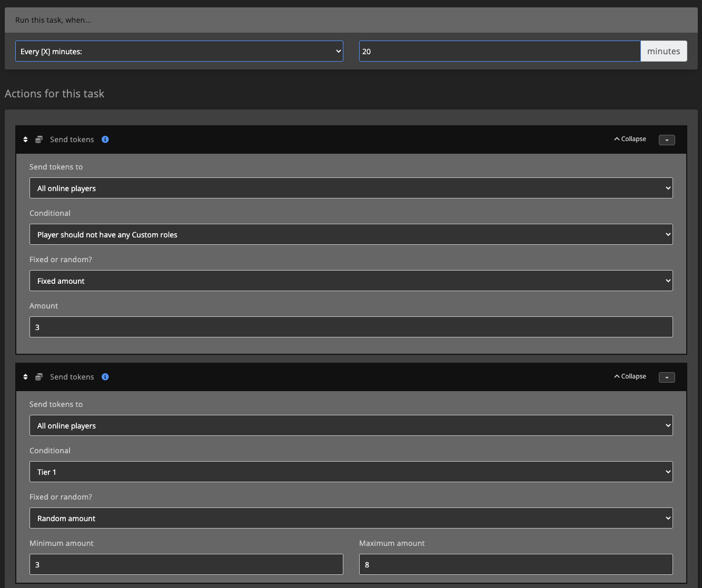Click the 'Actions for this task' heading

[x=55, y=94]
